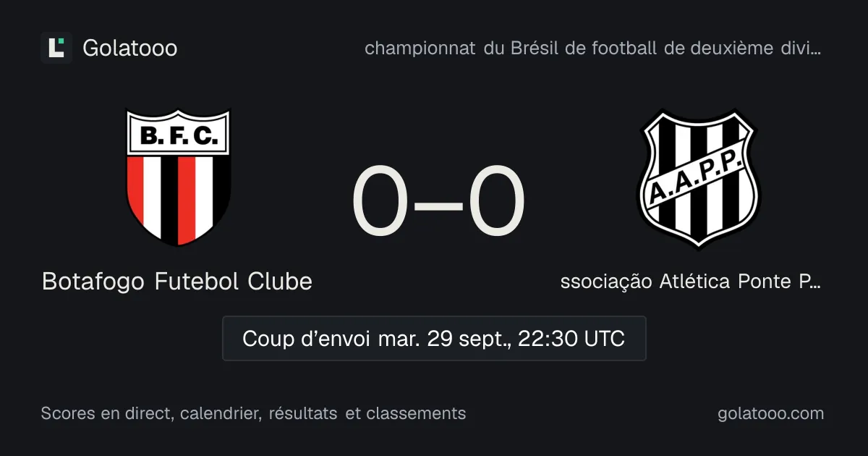Screen dimensions: 868x456
Task: Select the home team score digit
Action: tap(380, 200)
